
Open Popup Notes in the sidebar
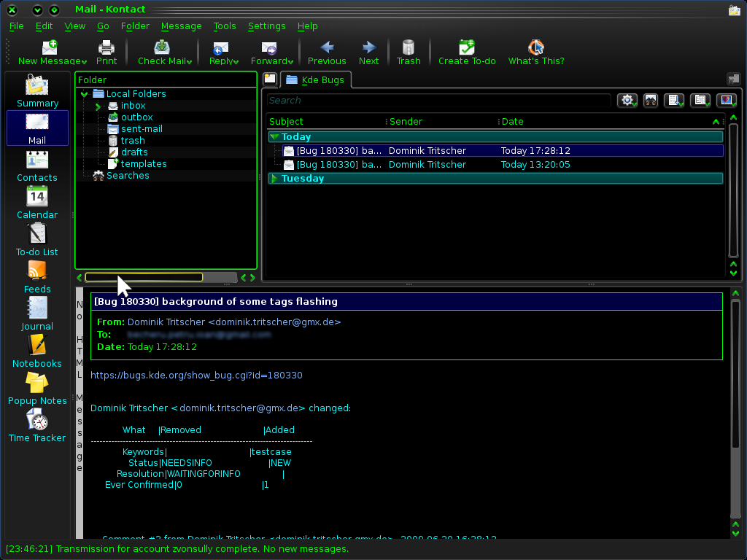coord(37,389)
